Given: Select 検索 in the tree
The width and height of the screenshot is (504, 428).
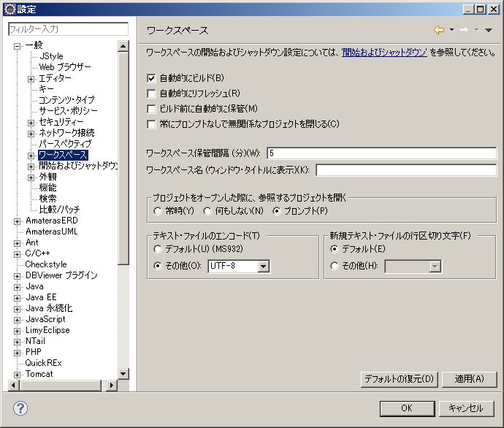Looking at the screenshot, I should tap(48, 199).
